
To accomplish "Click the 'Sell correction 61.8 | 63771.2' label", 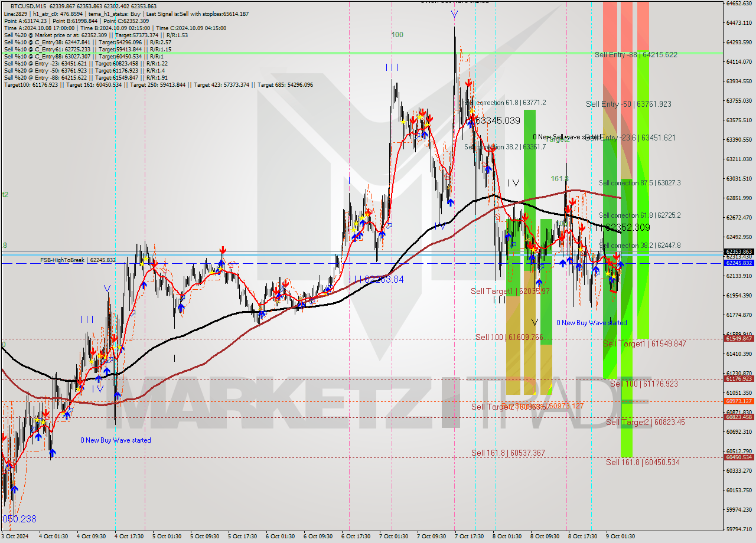I will tap(505, 103).
